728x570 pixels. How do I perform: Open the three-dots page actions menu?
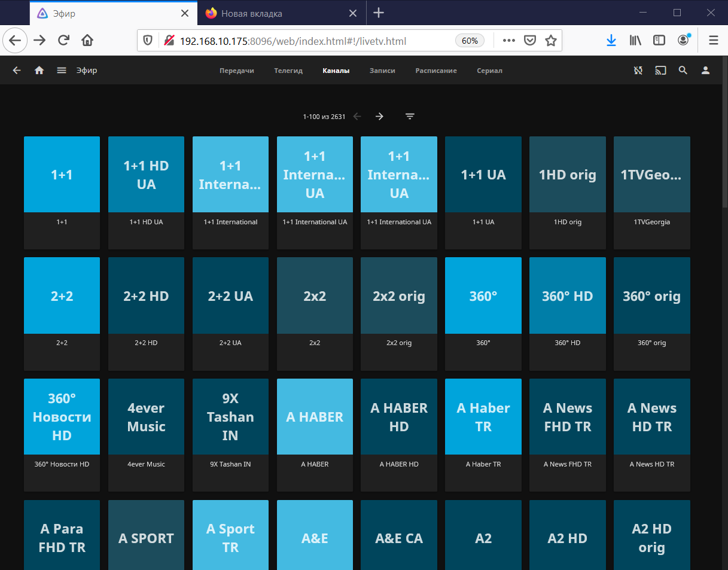[508, 40]
